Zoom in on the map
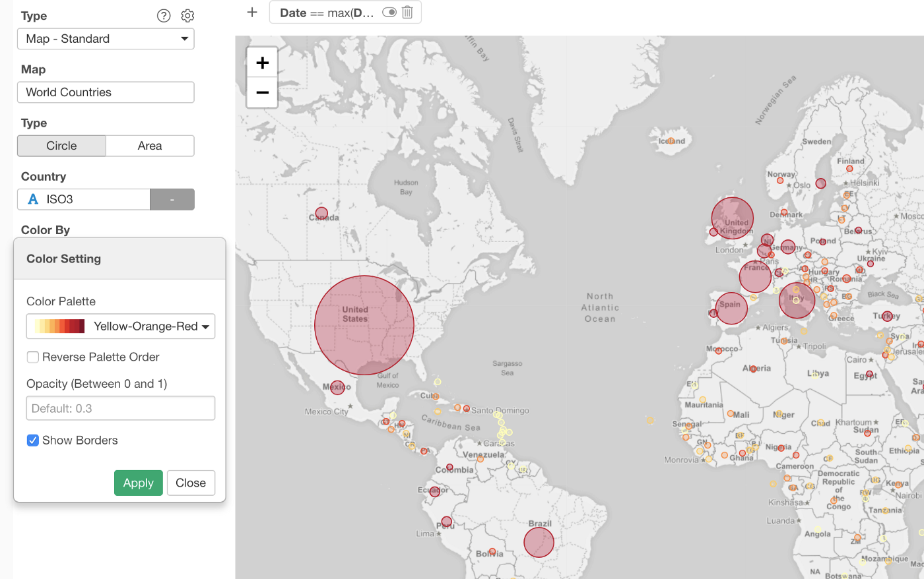924x579 pixels. point(262,63)
